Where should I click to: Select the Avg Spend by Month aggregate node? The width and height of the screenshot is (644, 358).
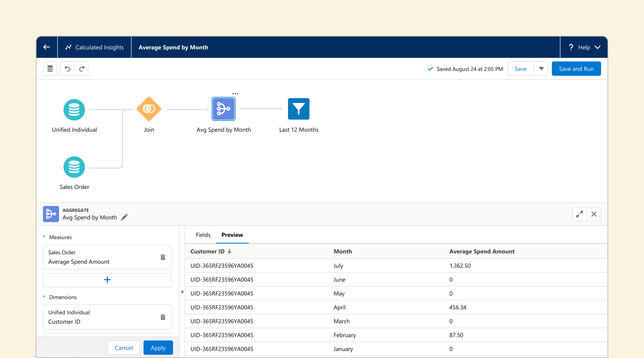[x=223, y=109]
